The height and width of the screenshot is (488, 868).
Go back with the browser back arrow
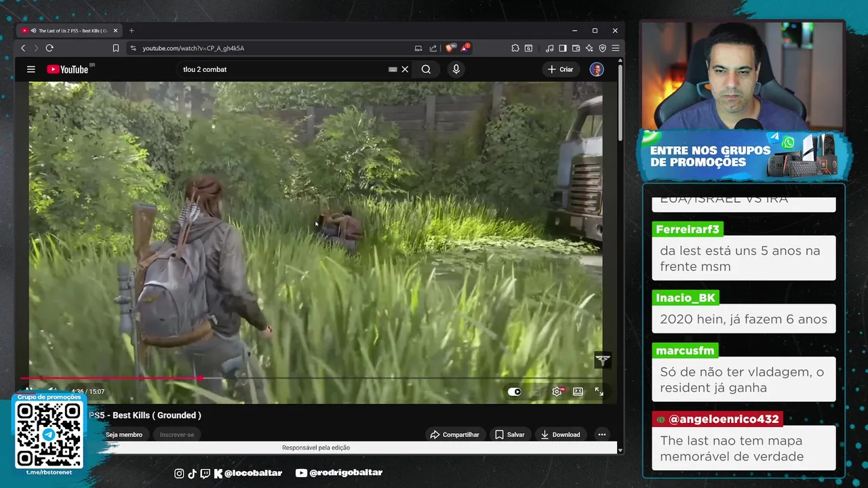[23, 48]
